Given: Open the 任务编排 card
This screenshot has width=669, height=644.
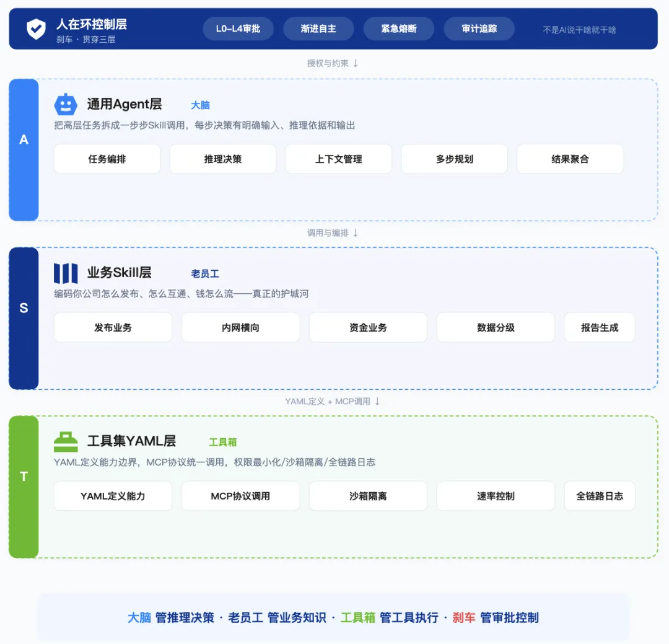Looking at the screenshot, I should [107, 159].
